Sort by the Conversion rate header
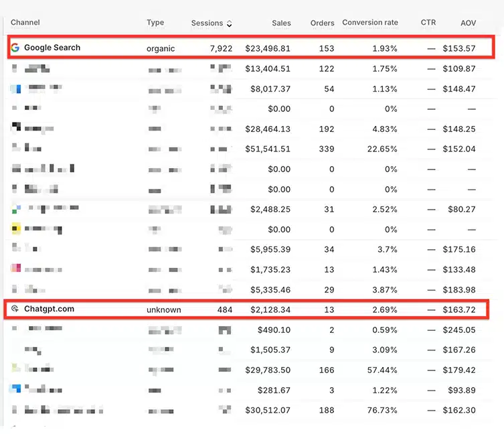The image size is (504, 434). (x=369, y=23)
